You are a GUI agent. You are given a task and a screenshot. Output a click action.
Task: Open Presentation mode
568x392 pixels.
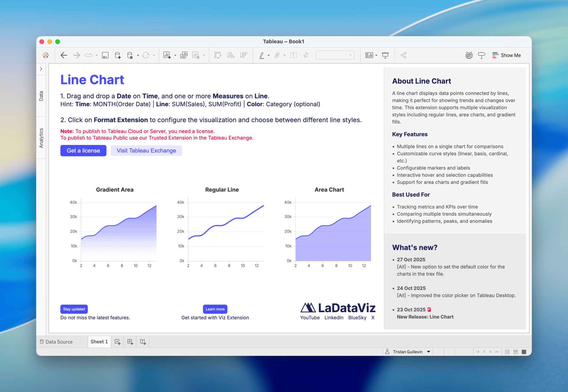tap(385, 55)
